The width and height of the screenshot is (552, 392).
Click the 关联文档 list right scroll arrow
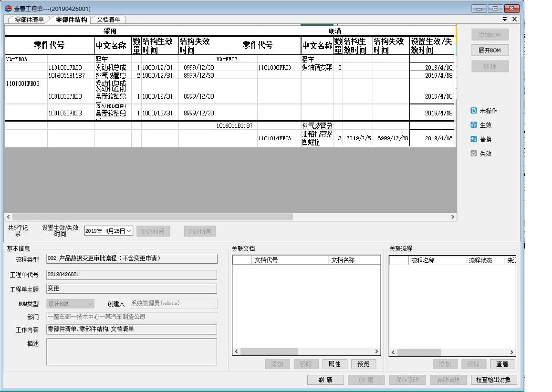(376, 351)
